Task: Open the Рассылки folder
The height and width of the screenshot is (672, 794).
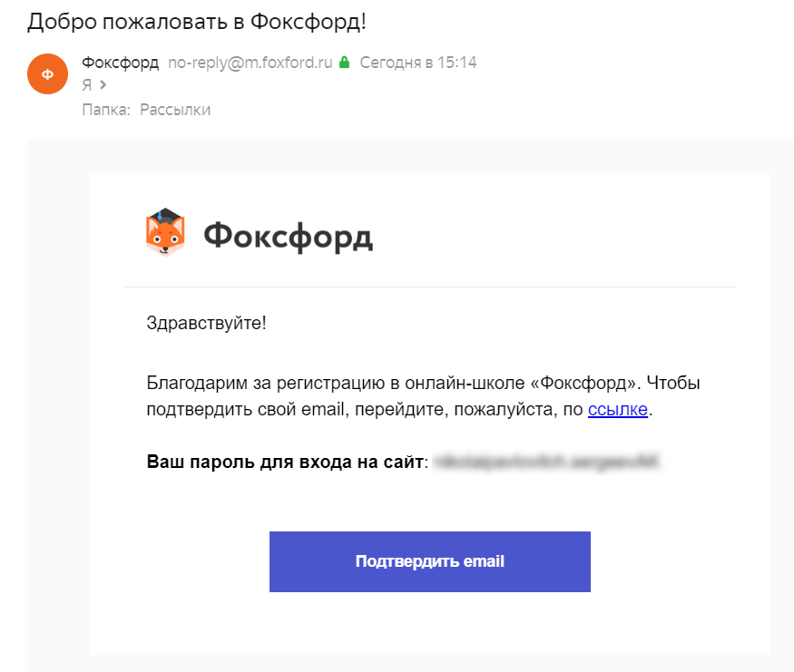Action: click(x=175, y=110)
